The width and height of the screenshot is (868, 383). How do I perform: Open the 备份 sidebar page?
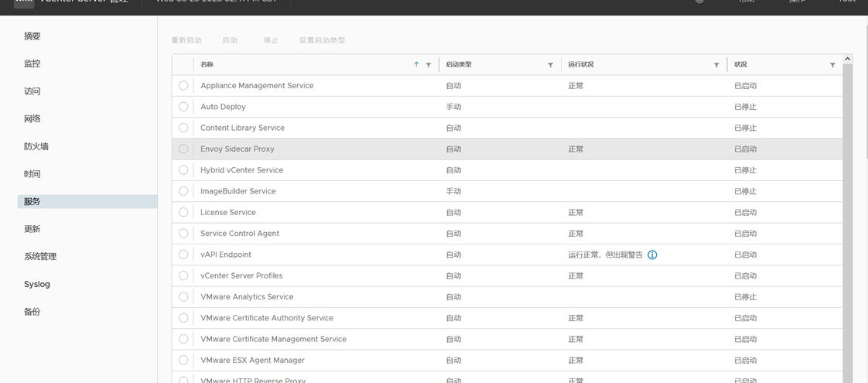32,312
